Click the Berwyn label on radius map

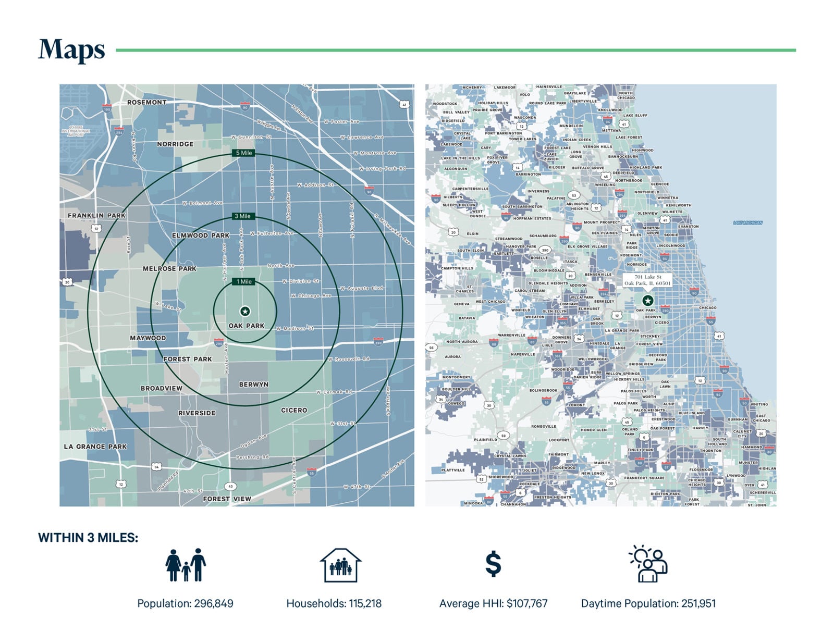254,385
